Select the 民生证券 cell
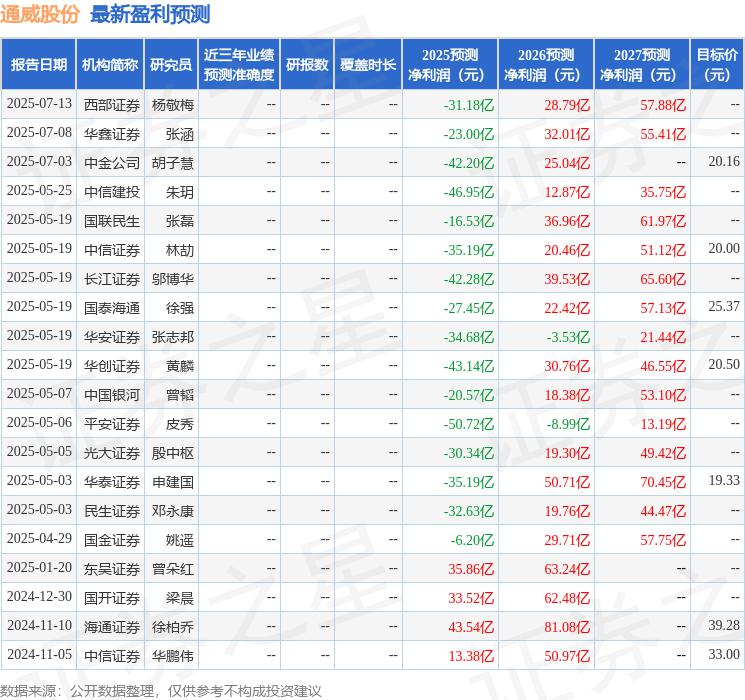 tap(112, 511)
